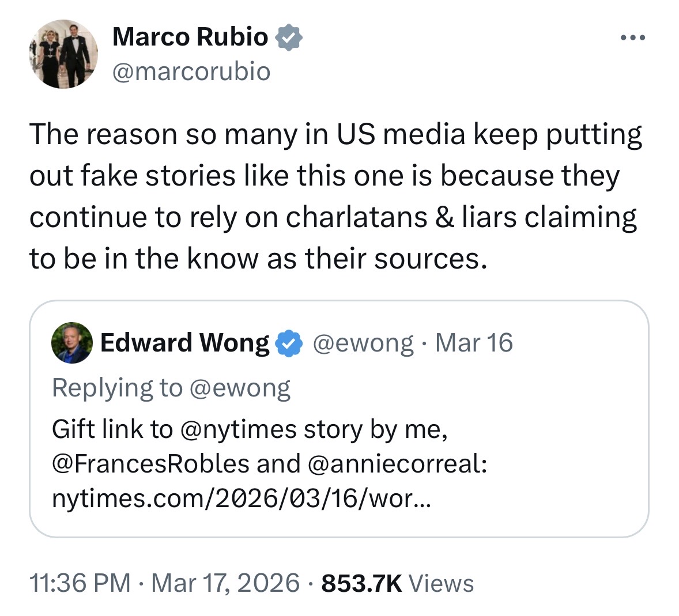The width and height of the screenshot is (679, 616).
Task: Click the 11:36 PM timestamp
Action: click(80, 583)
